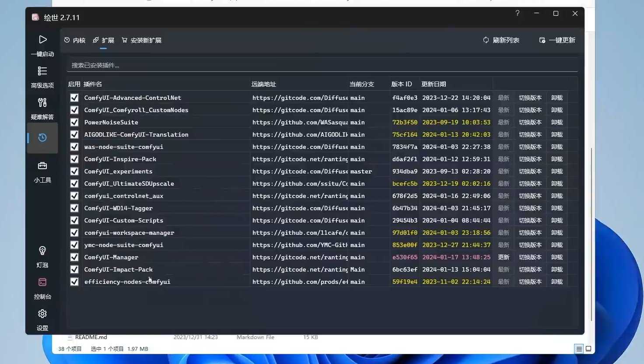
Task: Click date 2023-11-02 22:14:24
Action: click(456, 282)
